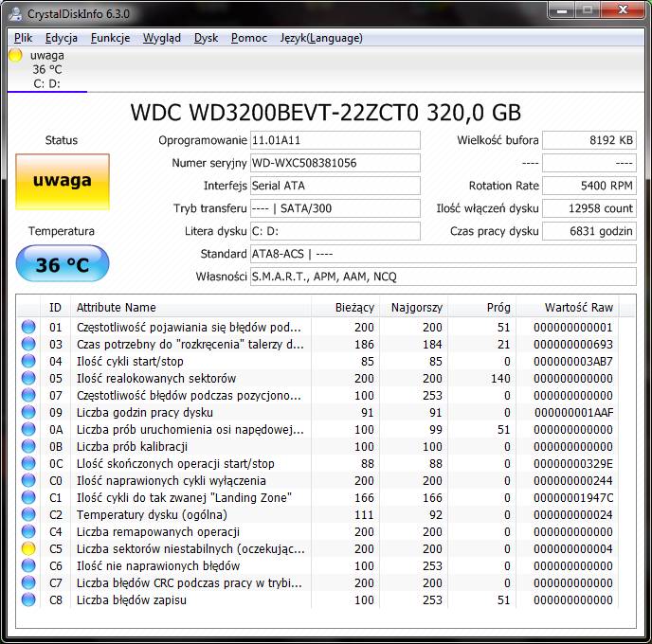This screenshot has width=652, height=644.
Task: Click the Tryb transferu field with SATA/300
Action: pyautogui.click(x=335, y=208)
